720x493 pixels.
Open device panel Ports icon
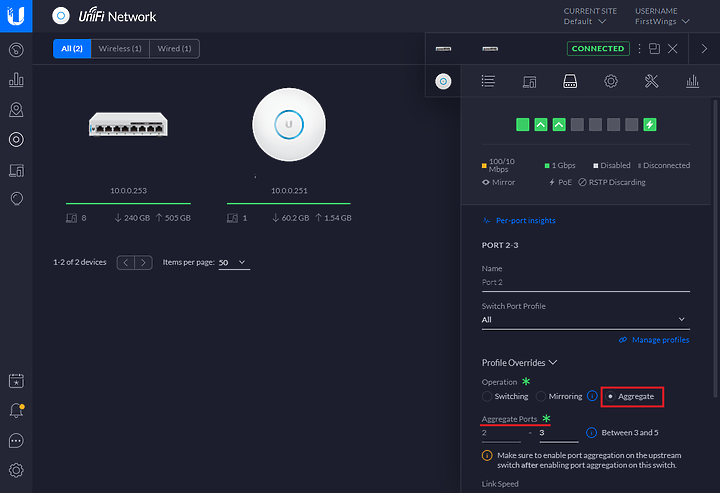click(570, 82)
